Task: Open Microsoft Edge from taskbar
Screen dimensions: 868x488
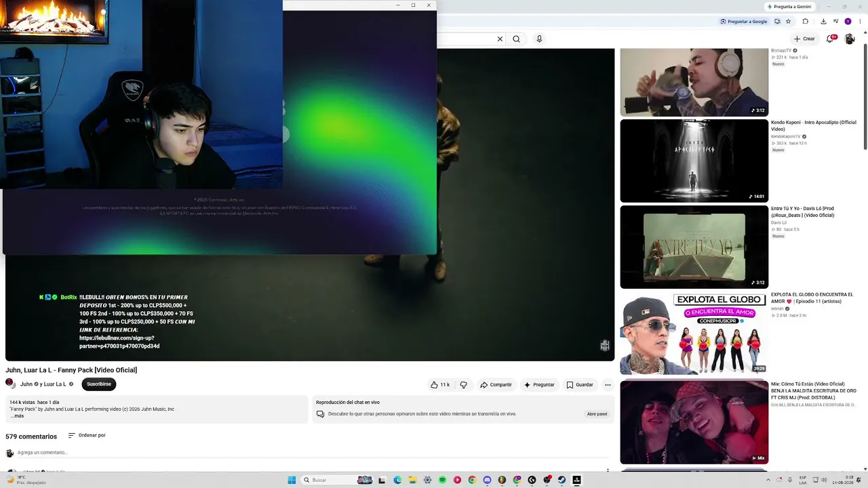Action: (x=397, y=480)
